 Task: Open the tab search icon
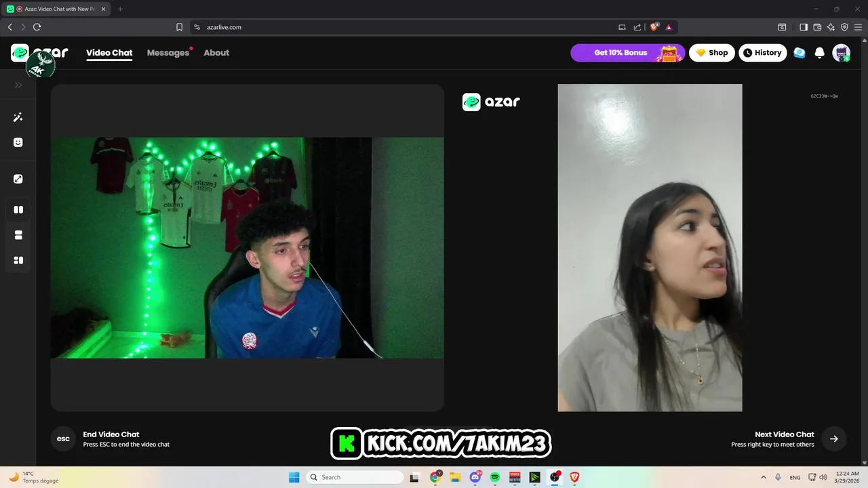pyautogui.click(x=782, y=27)
